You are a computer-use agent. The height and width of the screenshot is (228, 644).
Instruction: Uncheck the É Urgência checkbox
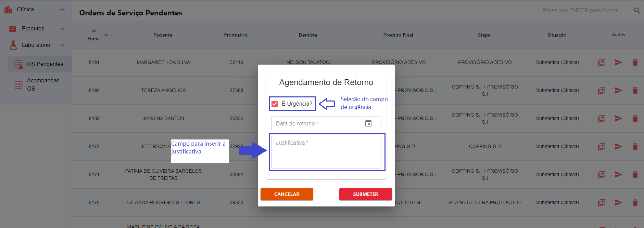pyautogui.click(x=275, y=104)
